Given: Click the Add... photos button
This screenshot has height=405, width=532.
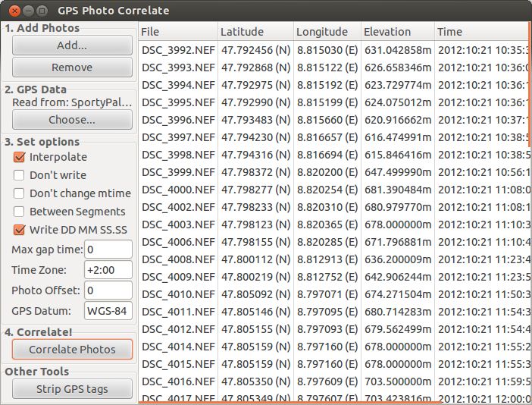Looking at the screenshot, I should click(x=72, y=46).
